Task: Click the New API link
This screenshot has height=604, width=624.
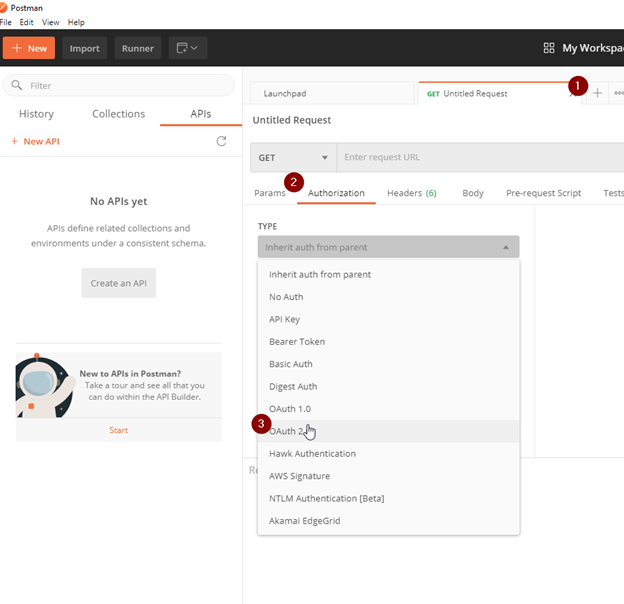Action: pyautogui.click(x=35, y=141)
